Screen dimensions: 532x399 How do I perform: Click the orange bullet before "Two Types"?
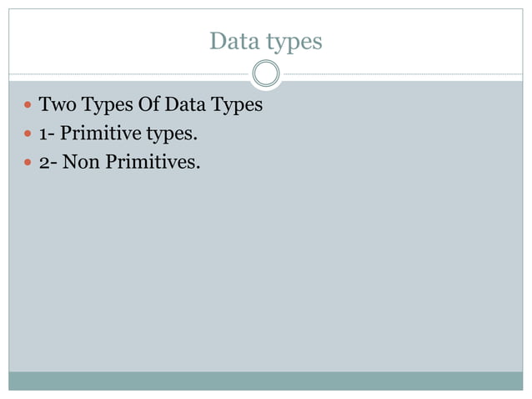(29, 107)
